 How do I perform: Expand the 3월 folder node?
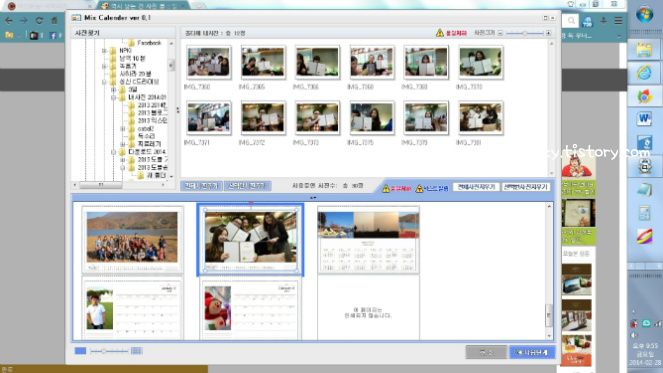tap(113, 90)
